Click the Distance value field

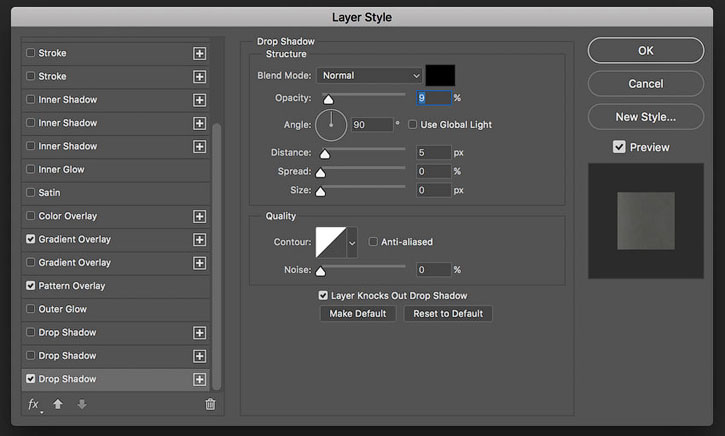pos(434,153)
